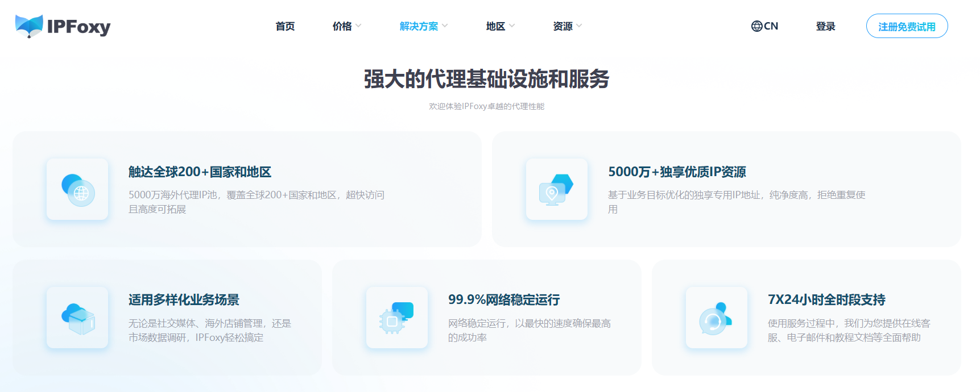Click description starting 网络稳定运行，以最快
980x392 pixels.
pos(530,331)
